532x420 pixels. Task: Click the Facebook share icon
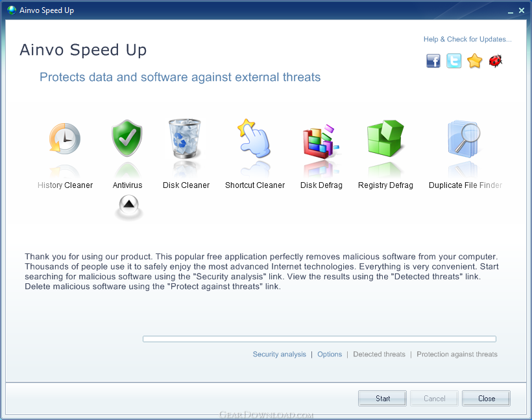[433, 61]
